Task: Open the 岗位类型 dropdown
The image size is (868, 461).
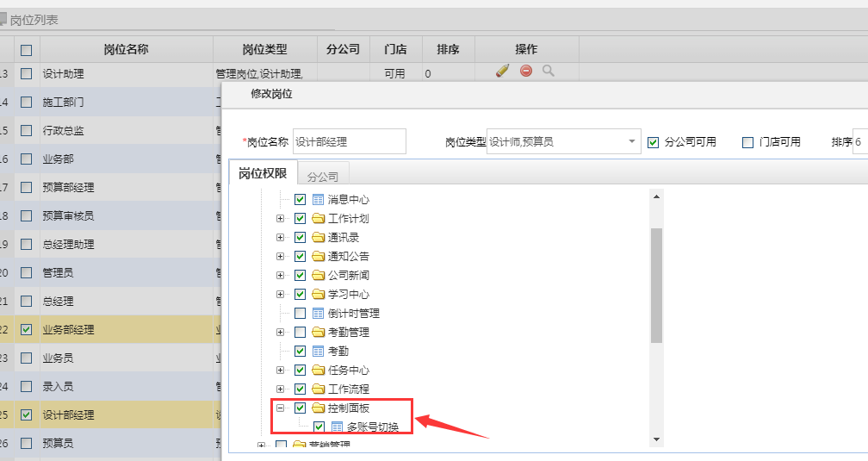Action: (x=632, y=141)
